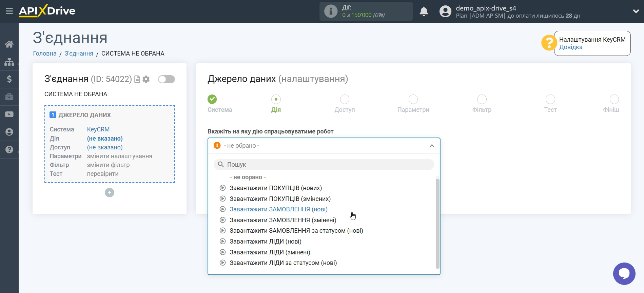The width and height of the screenshot is (644, 293).
Task: Open the hamburger menu in the header
Action: [x=9, y=11]
